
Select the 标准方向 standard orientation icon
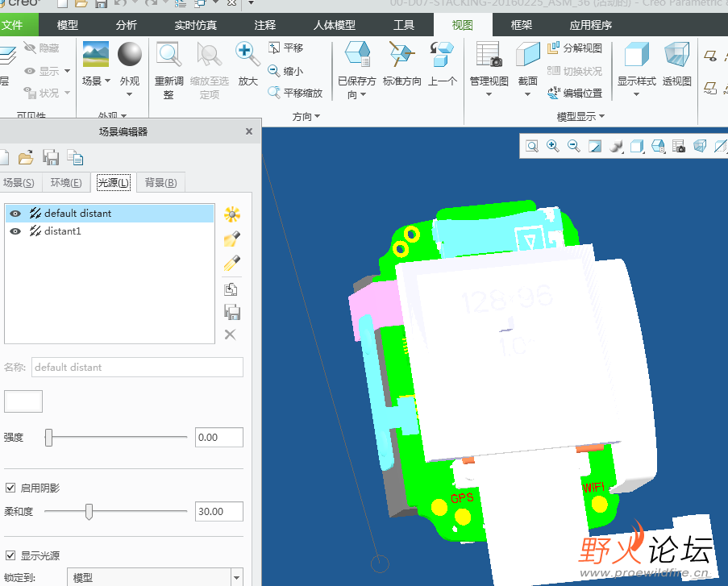(x=401, y=56)
